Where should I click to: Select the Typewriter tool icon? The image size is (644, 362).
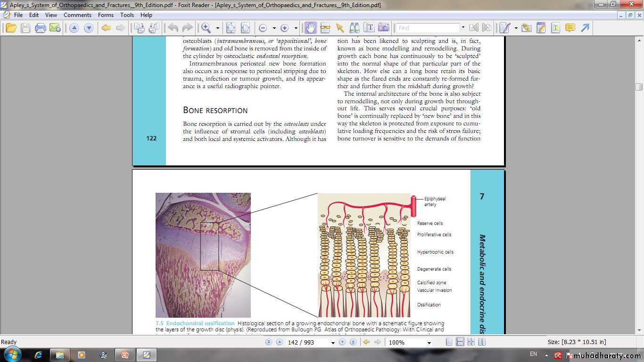555,28
